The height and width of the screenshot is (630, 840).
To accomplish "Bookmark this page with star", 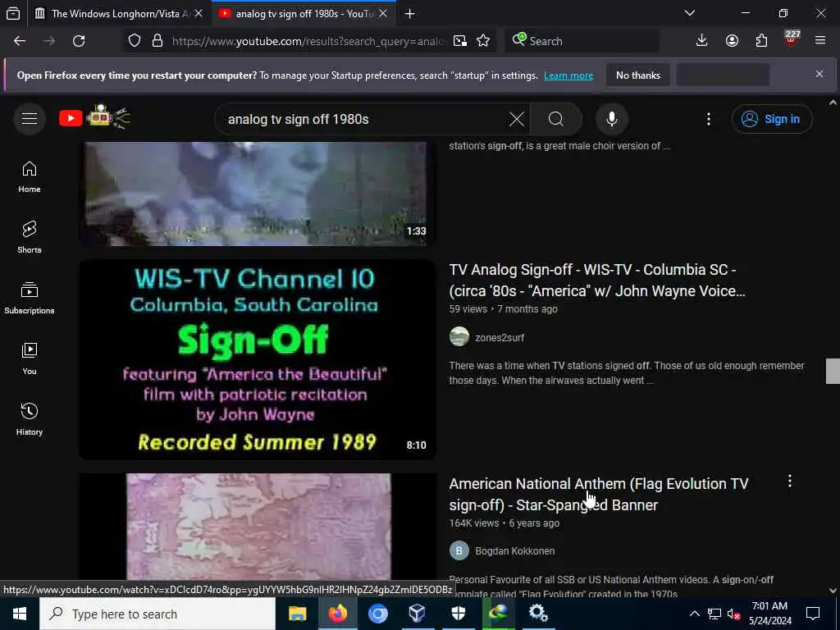I will (x=483, y=41).
